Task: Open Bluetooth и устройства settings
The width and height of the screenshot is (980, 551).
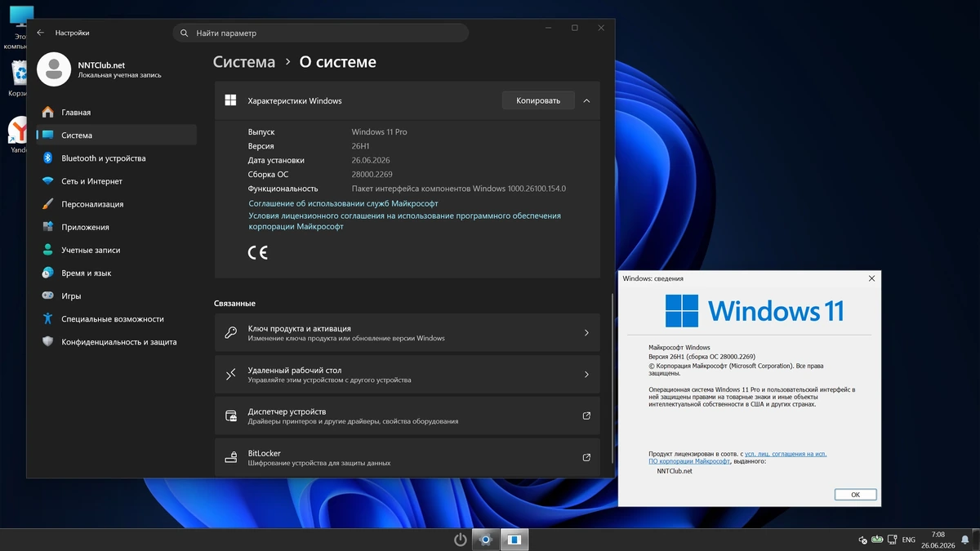Action: click(x=114, y=158)
